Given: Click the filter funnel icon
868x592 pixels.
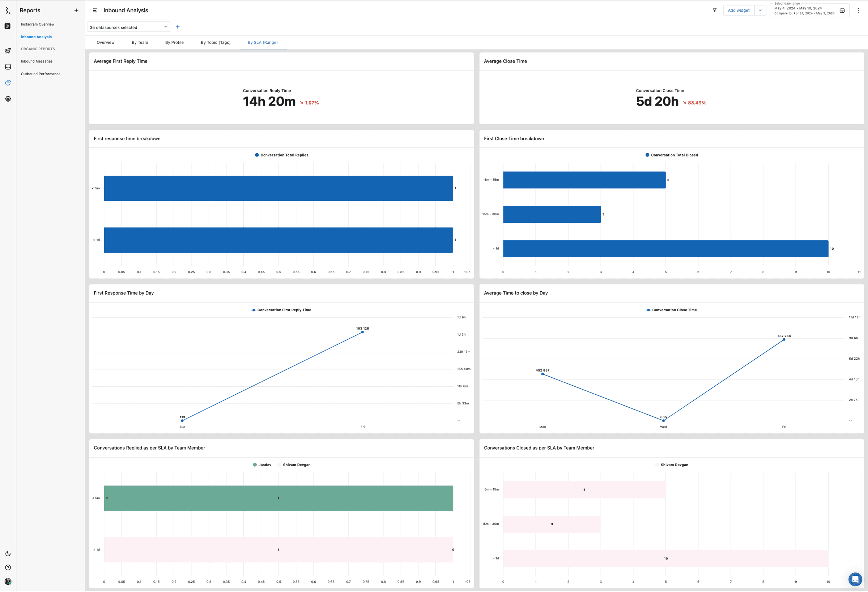Looking at the screenshot, I should (x=715, y=10).
